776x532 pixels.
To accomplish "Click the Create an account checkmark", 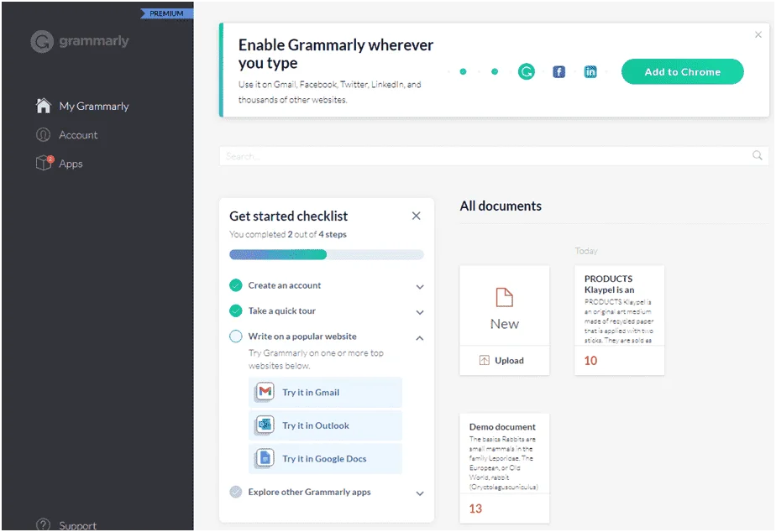I will pyautogui.click(x=235, y=285).
